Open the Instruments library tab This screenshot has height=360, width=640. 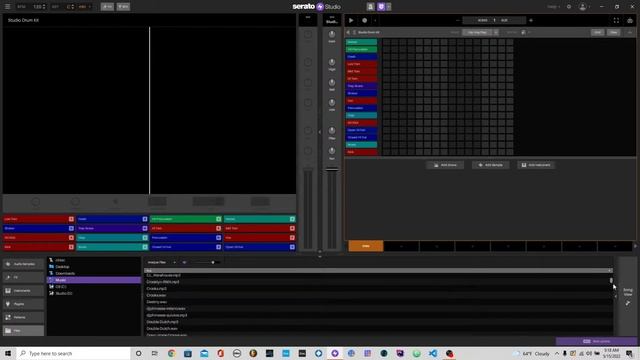pos(23,291)
